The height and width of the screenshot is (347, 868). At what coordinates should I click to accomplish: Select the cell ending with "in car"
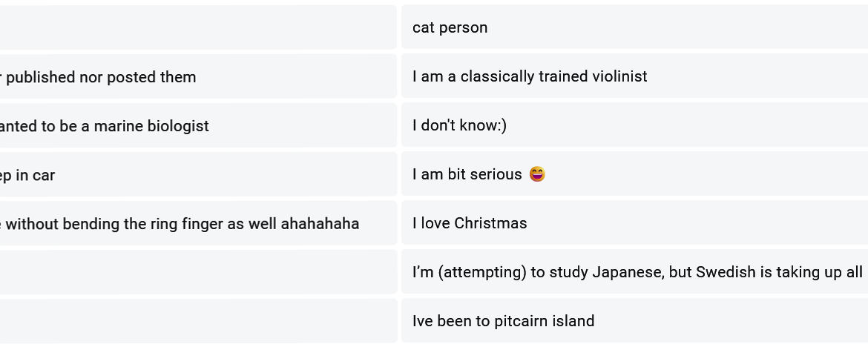[197, 175]
